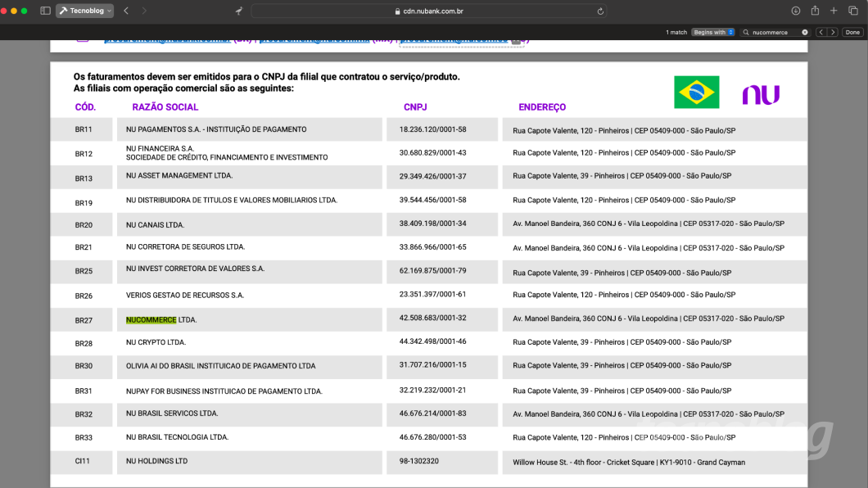The width and height of the screenshot is (868, 488).
Task: Click CNPJ "29.349.426/0001-37"
Action: coord(433,177)
